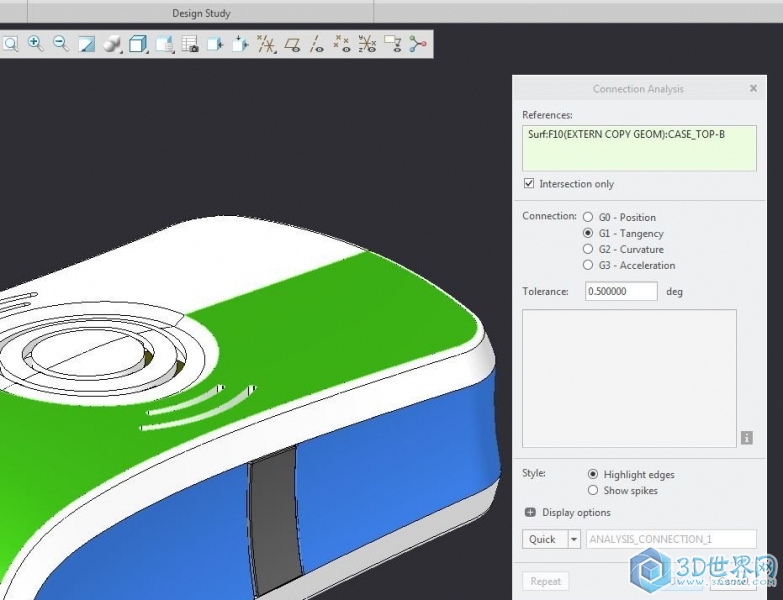Click the Repaint screen icon
Image resolution: width=783 pixels, height=600 pixels.
coord(86,44)
